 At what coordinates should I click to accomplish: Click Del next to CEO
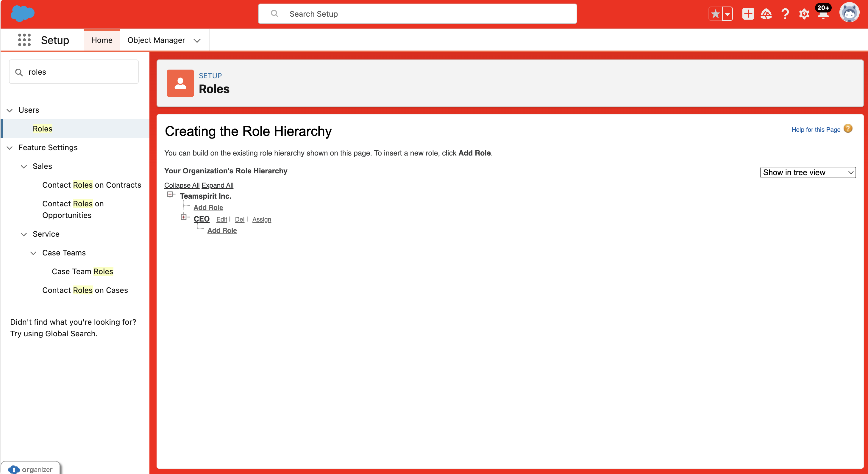(x=240, y=219)
